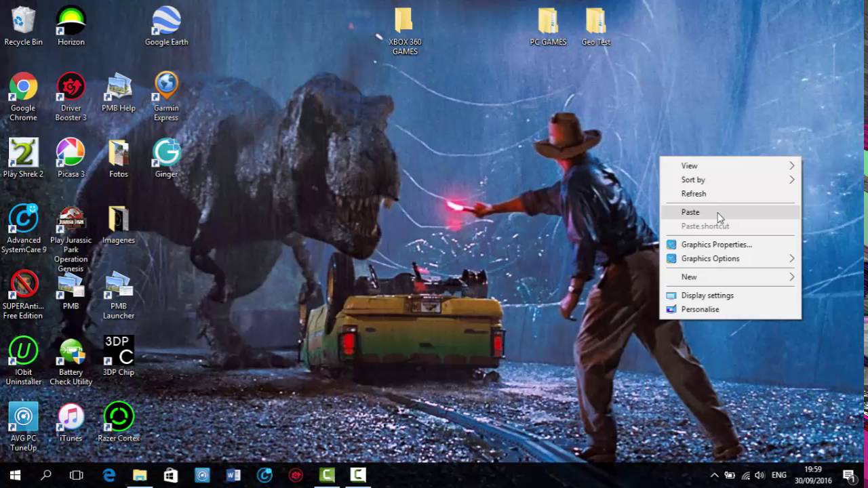Open Driver Booster 3 desktop shortcut

point(71,97)
